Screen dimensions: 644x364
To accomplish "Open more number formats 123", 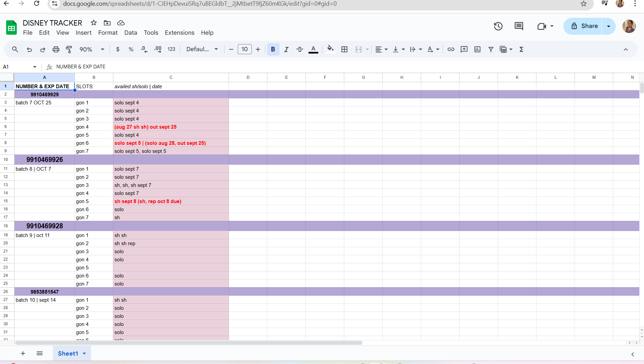I will [171, 49].
